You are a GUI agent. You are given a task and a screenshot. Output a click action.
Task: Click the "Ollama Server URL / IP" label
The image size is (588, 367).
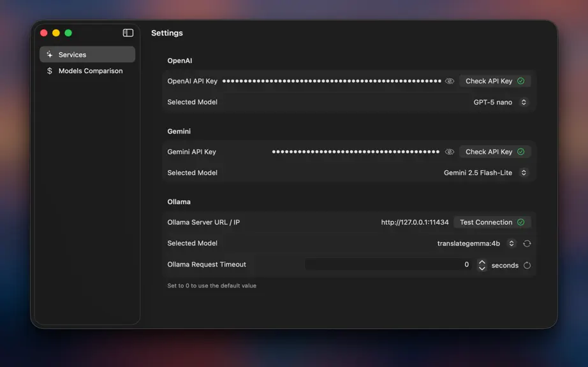click(203, 222)
